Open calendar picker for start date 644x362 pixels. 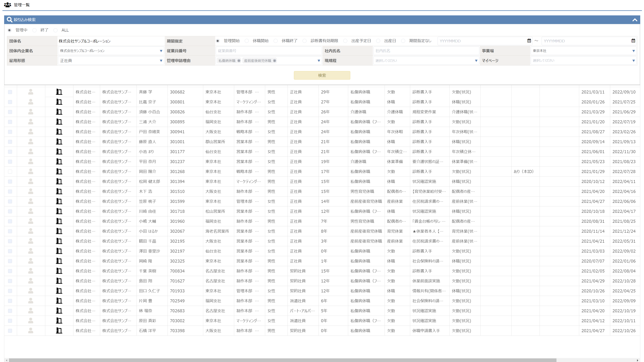coord(529,41)
